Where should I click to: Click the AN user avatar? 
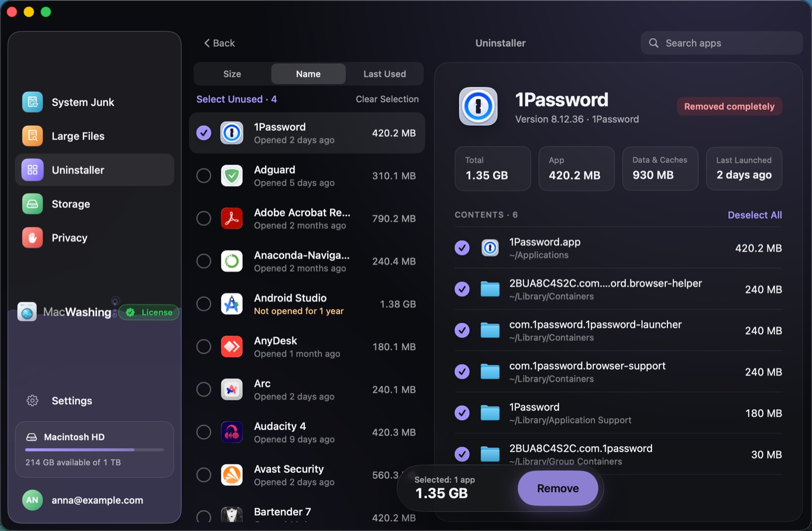click(32, 500)
